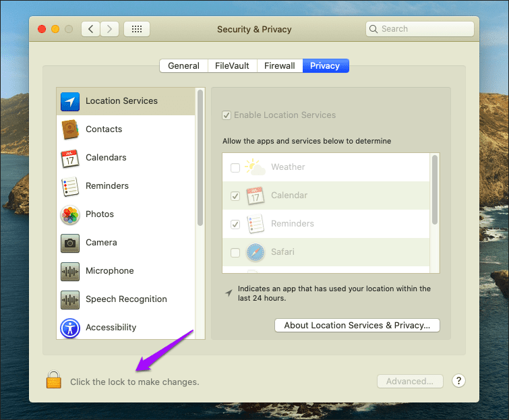Select Reminders text in the sidebar
This screenshot has width=509, height=420.
107,185
